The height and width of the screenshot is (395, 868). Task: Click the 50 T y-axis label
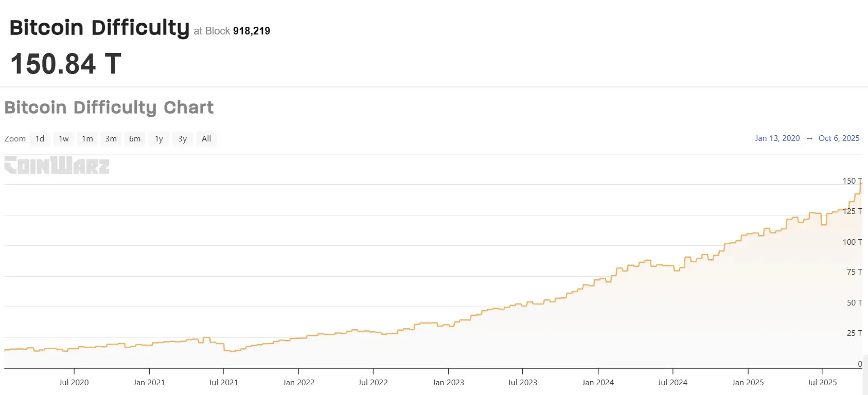coord(854,303)
